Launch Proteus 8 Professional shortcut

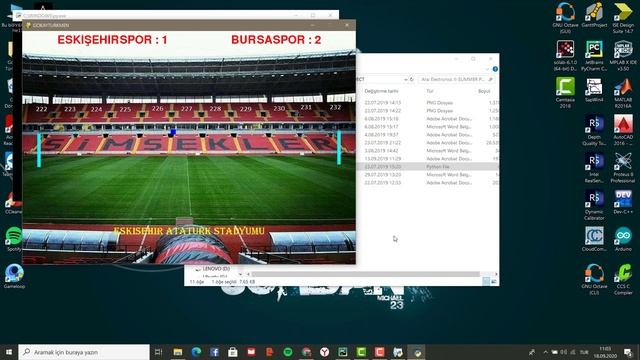click(x=623, y=168)
